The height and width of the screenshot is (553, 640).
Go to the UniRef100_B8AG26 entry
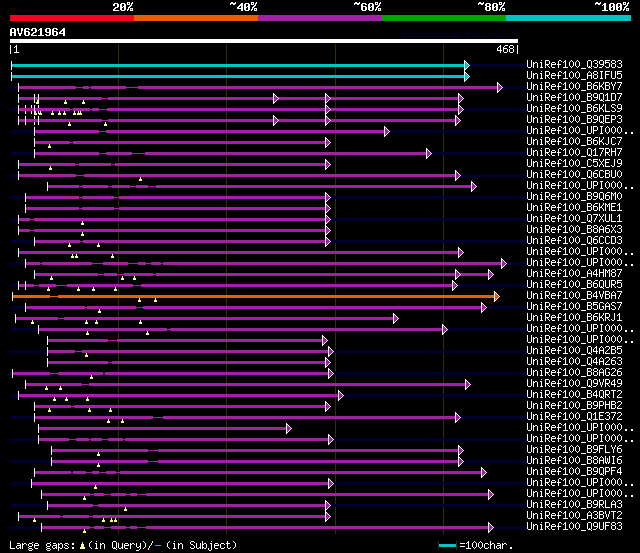[x=574, y=372]
